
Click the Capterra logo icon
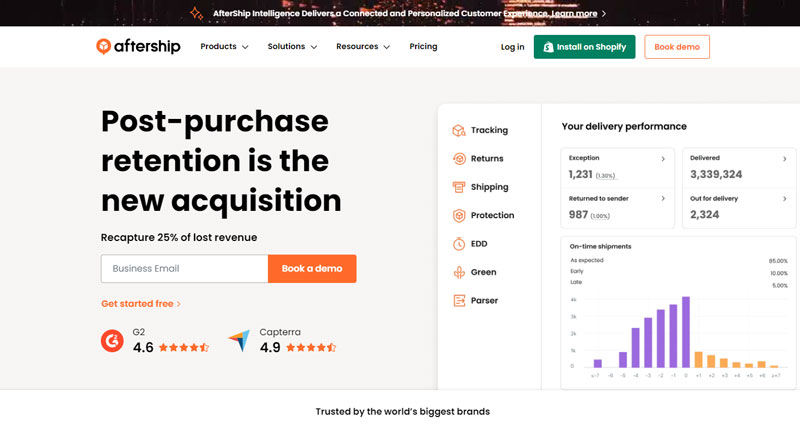(x=240, y=341)
